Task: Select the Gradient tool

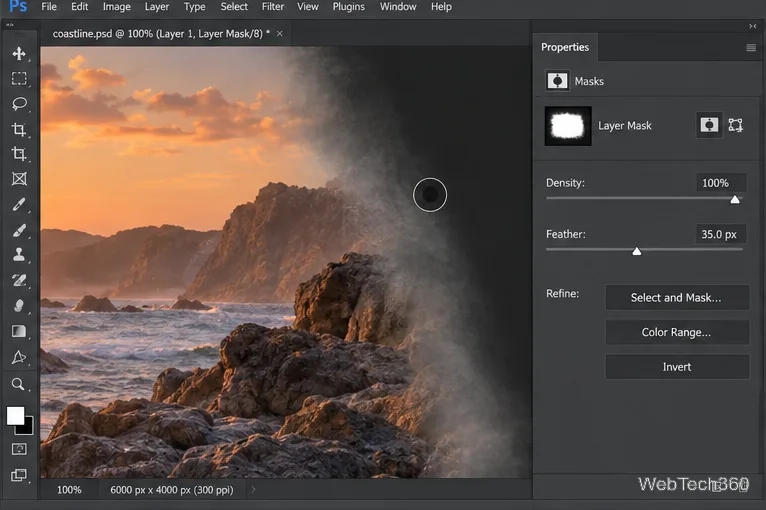Action: click(x=19, y=331)
